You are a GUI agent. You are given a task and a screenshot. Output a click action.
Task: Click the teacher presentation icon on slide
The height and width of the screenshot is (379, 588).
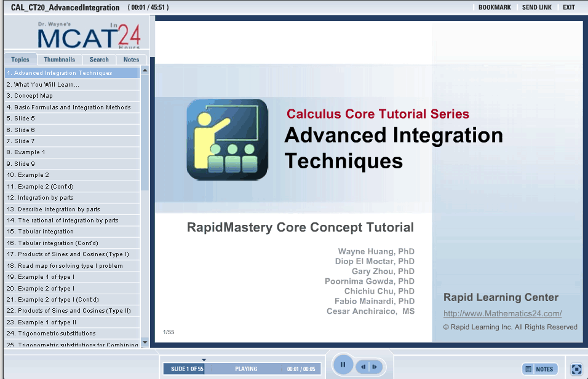tap(227, 139)
